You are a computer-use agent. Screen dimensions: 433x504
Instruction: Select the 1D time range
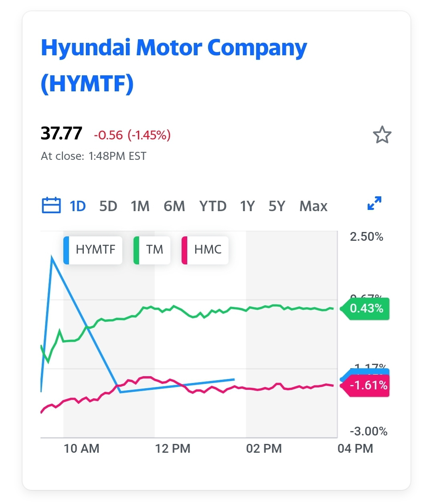pyautogui.click(x=78, y=206)
